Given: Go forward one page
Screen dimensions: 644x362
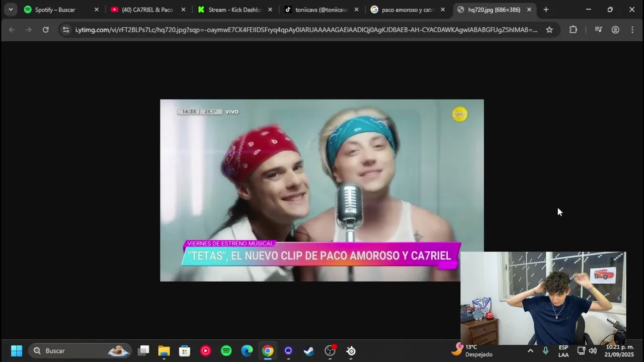Looking at the screenshot, I should (29, 30).
